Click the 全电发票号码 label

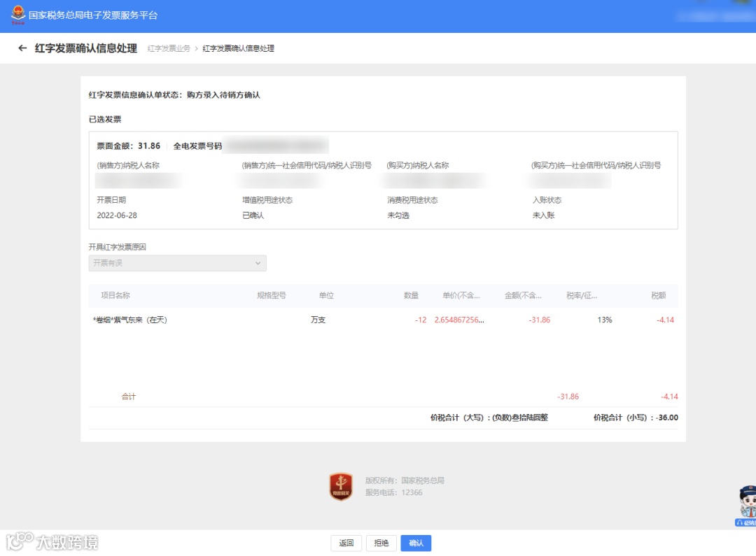click(197, 146)
